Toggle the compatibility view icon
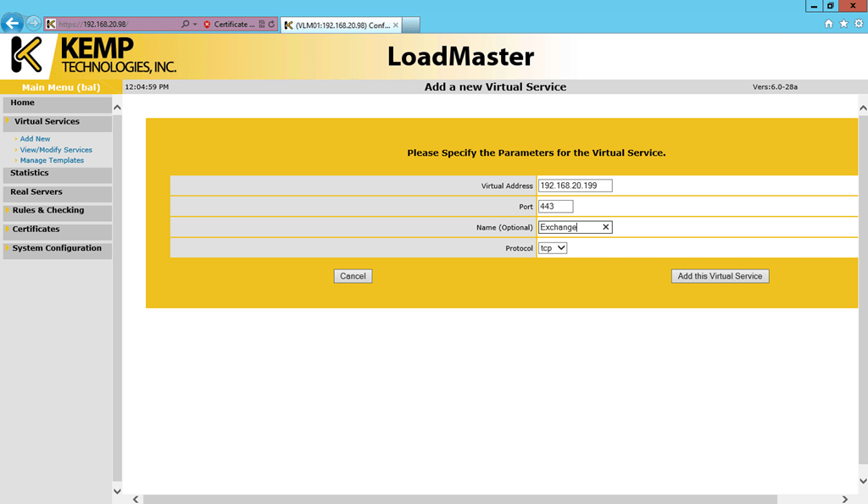The image size is (868, 504). coord(262,25)
